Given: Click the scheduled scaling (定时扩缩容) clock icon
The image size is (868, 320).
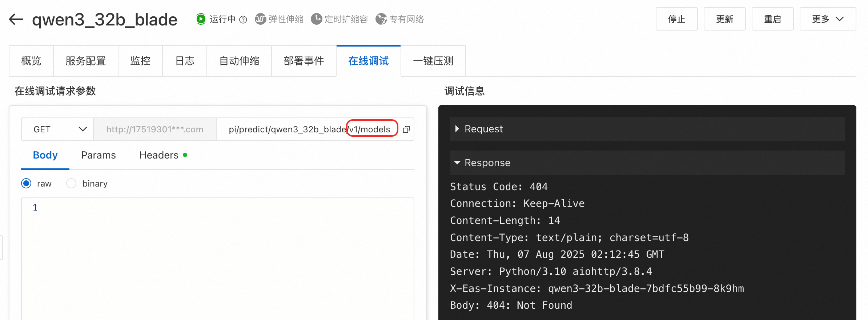Looking at the screenshot, I should (316, 19).
